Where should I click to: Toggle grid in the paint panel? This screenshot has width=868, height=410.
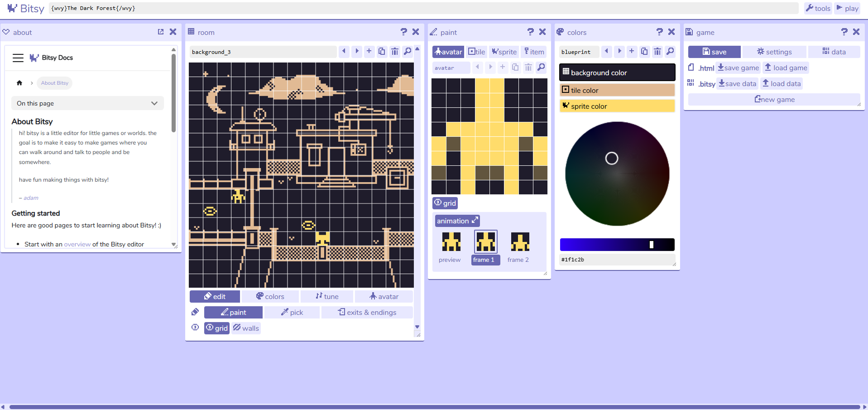[x=445, y=203]
